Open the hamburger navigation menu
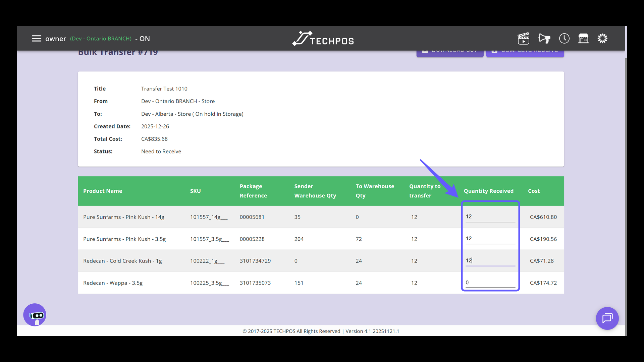The width and height of the screenshot is (644, 362). 37,39
